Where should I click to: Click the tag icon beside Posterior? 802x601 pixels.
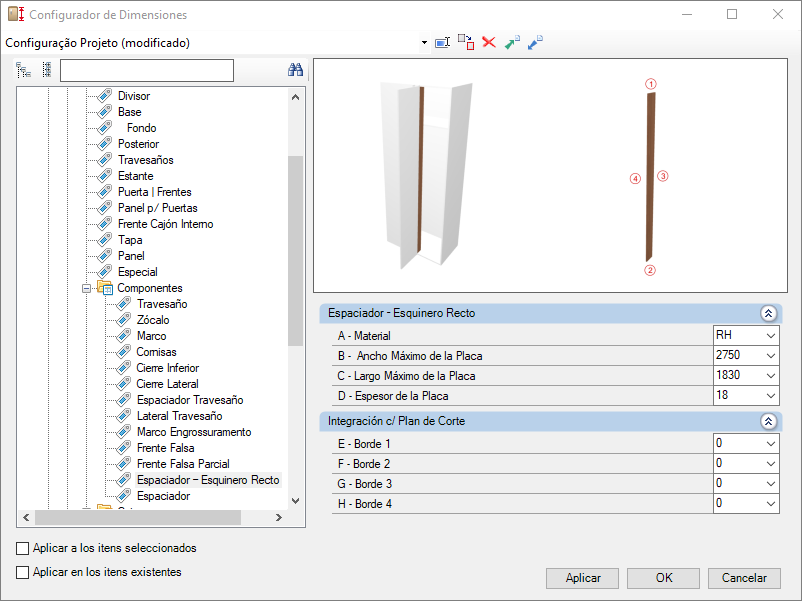[x=105, y=144]
